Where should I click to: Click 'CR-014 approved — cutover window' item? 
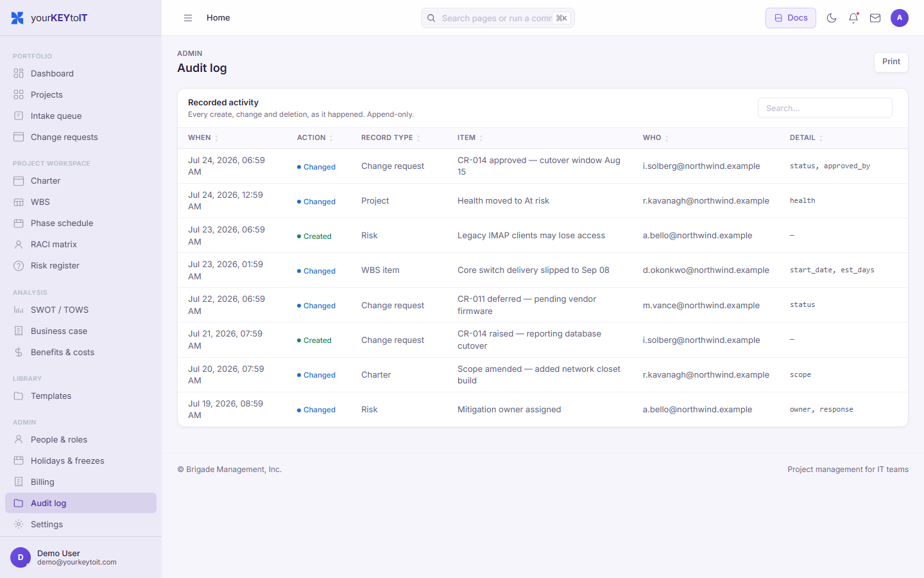click(539, 166)
